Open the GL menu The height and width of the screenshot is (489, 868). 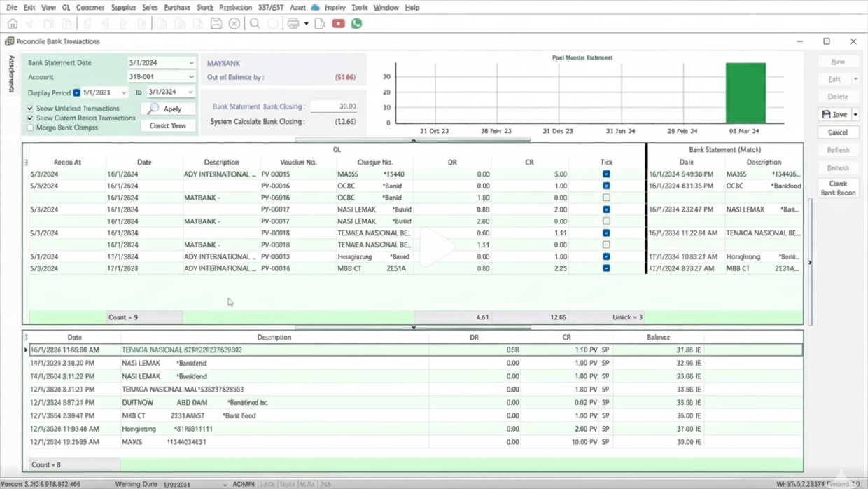(66, 8)
